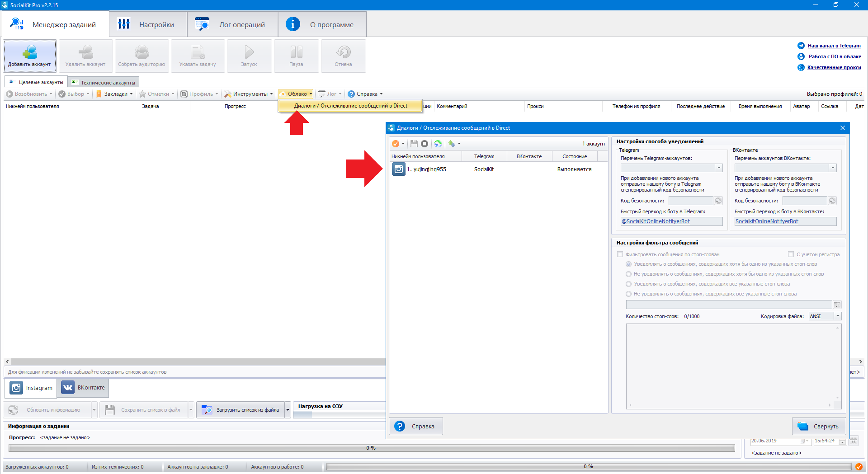Open the Облако dropdown menu
The width and height of the screenshot is (868, 474).
pyautogui.click(x=296, y=94)
